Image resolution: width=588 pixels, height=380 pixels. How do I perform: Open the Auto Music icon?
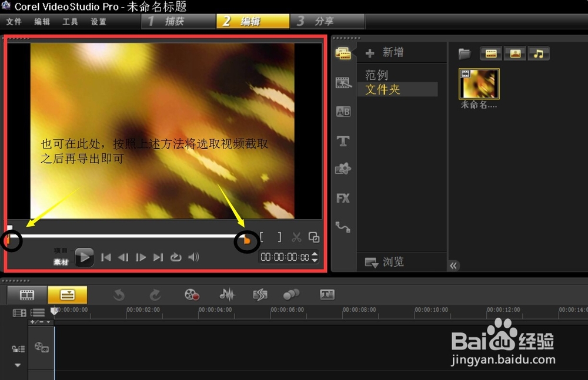pos(260,295)
